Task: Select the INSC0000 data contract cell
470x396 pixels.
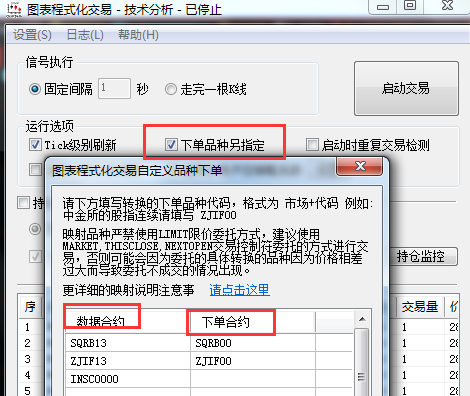Action: (128, 379)
